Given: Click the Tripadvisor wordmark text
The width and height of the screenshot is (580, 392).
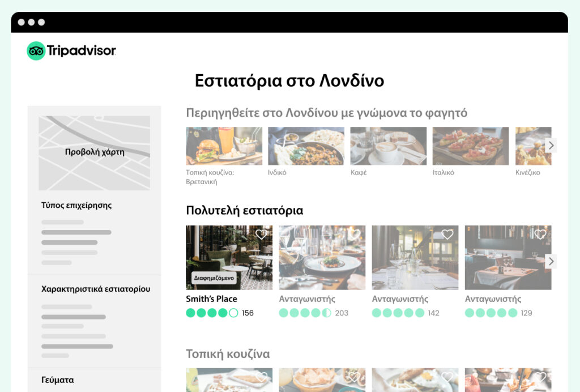Looking at the screenshot, I should click(82, 50).
